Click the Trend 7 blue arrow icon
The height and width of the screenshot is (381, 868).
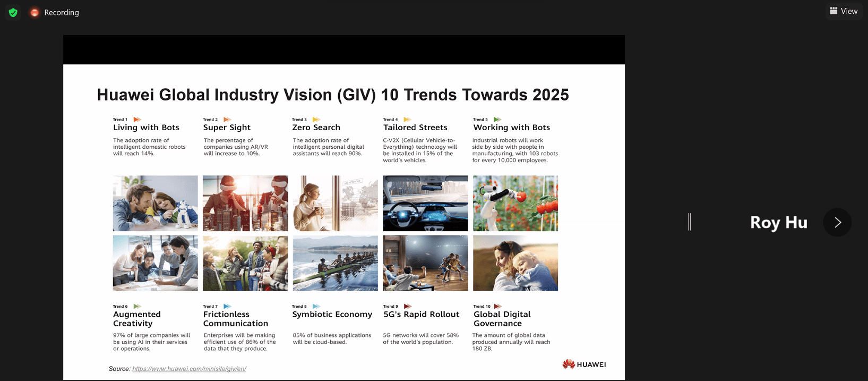(227, 307)
